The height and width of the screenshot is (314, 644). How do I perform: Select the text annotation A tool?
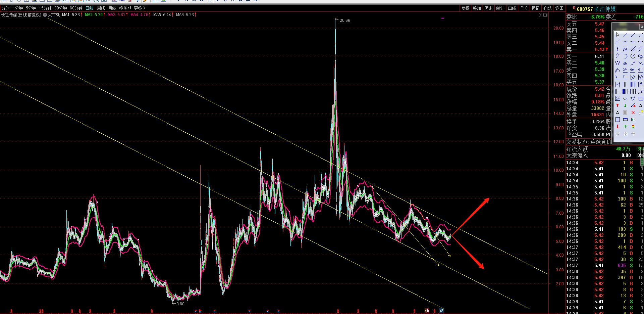[641, 105]
